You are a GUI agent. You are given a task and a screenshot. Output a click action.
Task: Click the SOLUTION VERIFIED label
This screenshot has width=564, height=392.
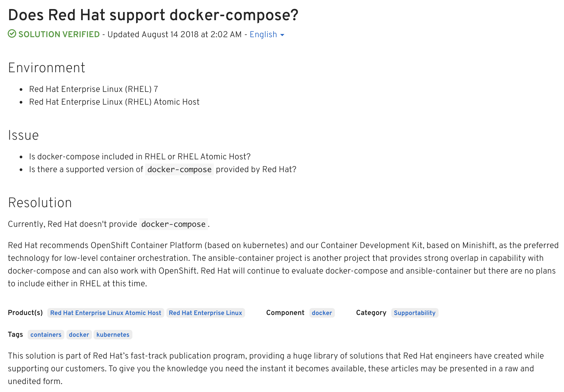point(59,35)
